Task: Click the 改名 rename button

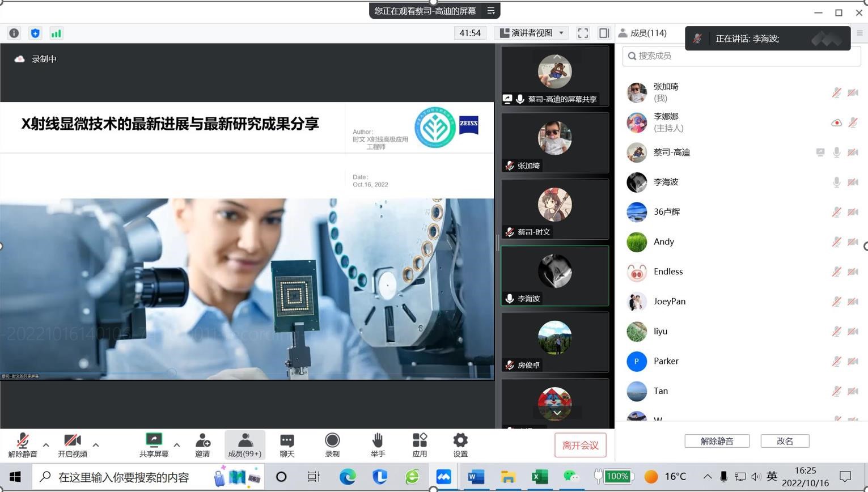Action: 785,441
